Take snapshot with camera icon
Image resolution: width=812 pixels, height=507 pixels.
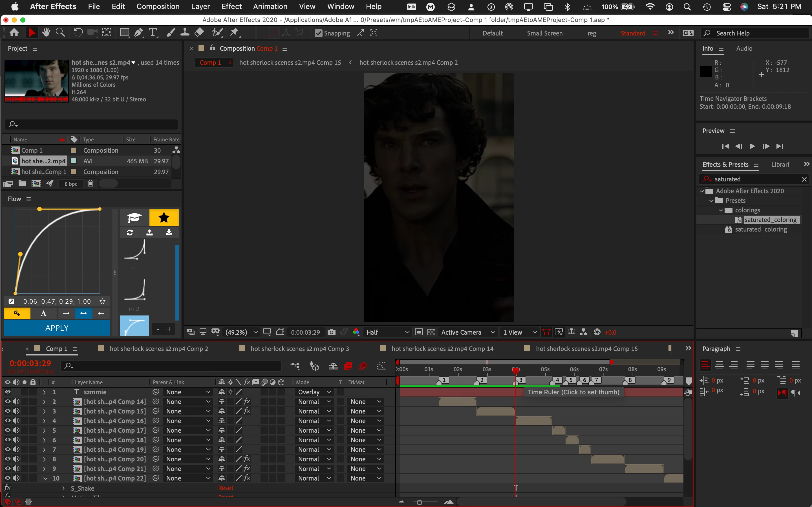point(331,332)
